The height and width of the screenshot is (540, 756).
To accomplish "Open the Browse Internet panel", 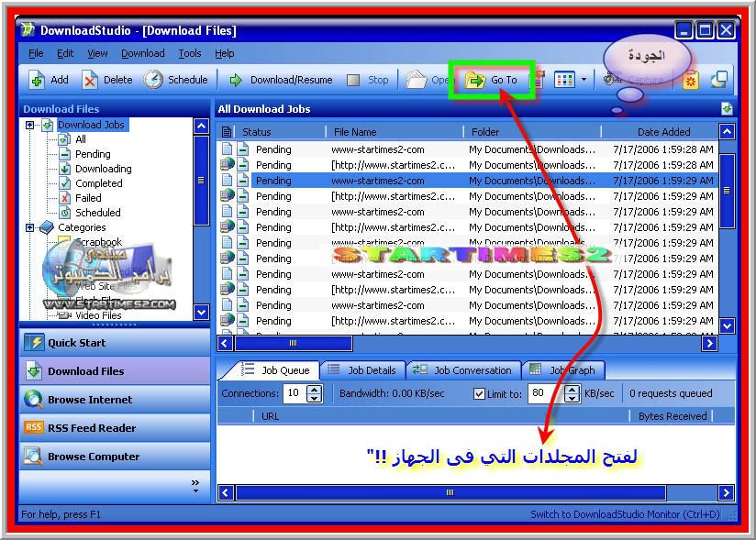I will click(115, 400).
